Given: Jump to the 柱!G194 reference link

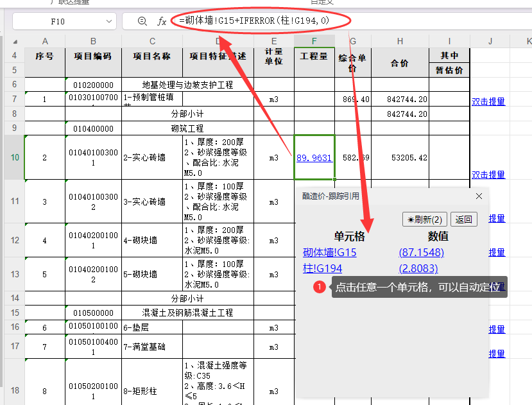Looking at the screenshot, I should (x=322, y=269).
